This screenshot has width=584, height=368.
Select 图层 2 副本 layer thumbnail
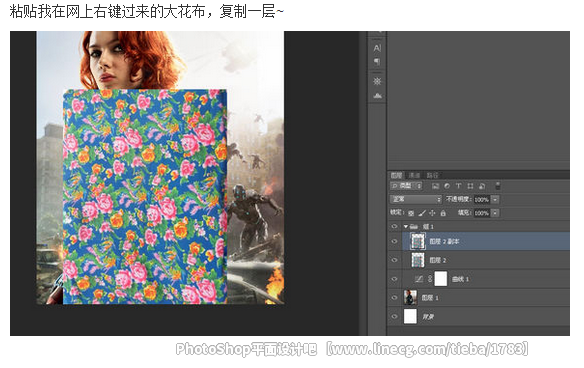418,242
